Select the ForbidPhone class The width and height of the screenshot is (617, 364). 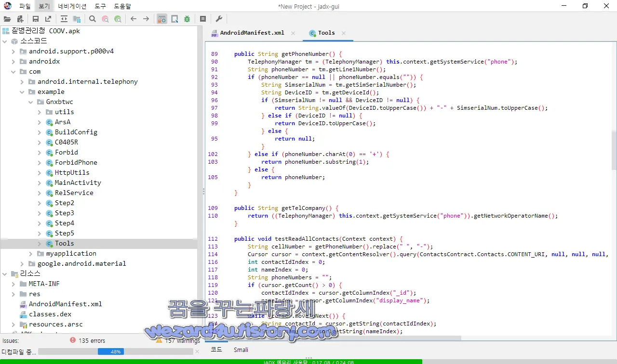pos(76,162)
